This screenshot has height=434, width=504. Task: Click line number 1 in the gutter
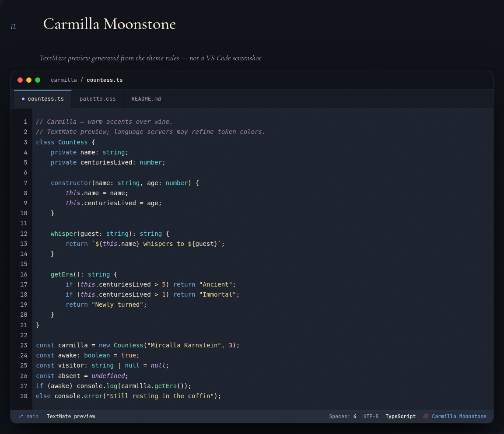pos(25,122)
